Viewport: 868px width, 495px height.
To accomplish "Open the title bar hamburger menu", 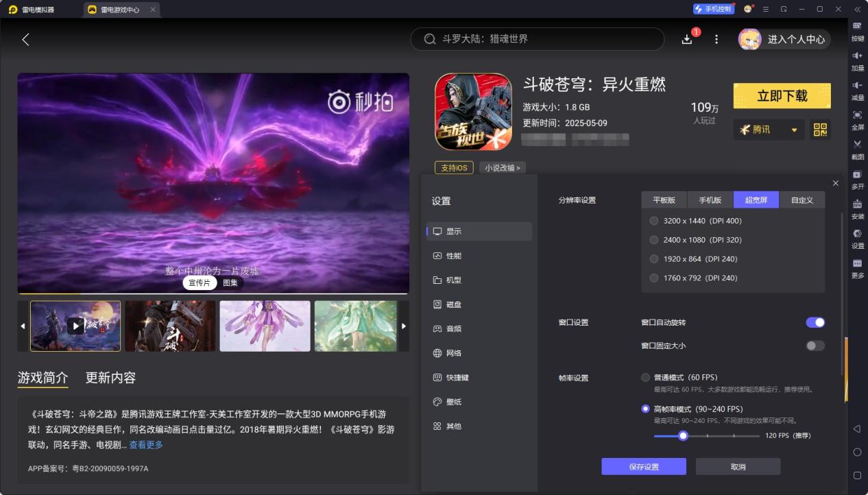I will click(x=765, y=9).
